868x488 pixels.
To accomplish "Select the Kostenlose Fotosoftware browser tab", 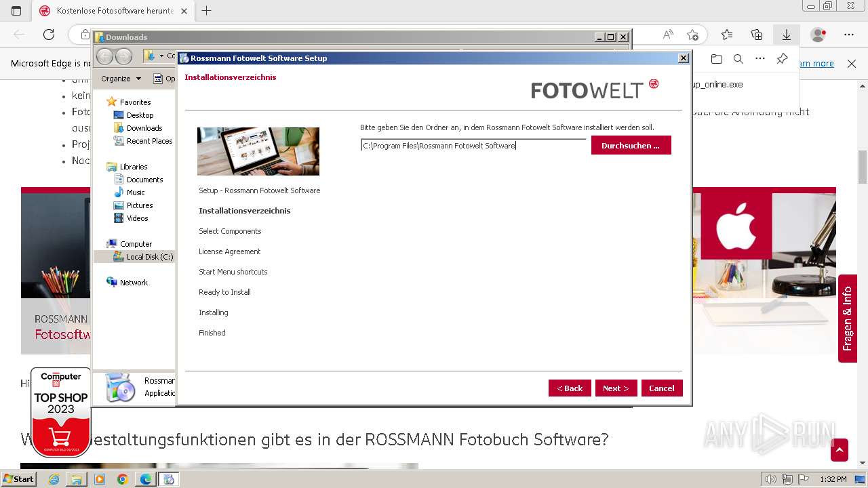I will [x=113, y=11].
